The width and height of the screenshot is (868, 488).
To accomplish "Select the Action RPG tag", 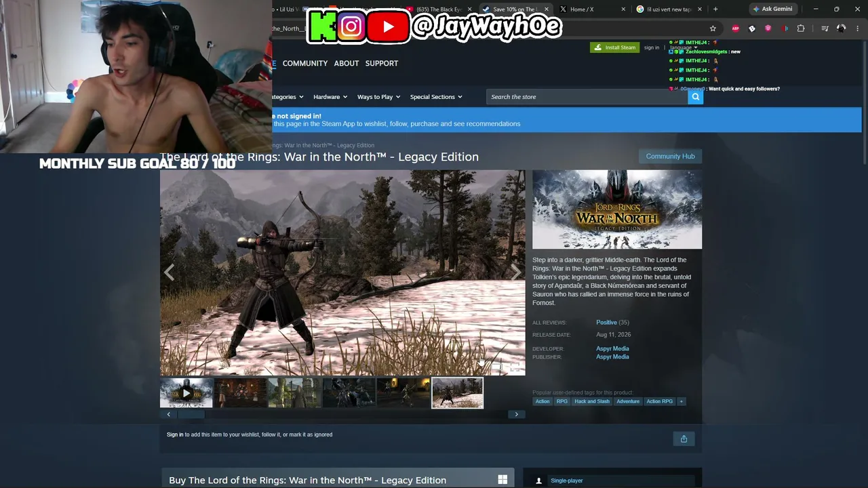I will coord(660,401).
